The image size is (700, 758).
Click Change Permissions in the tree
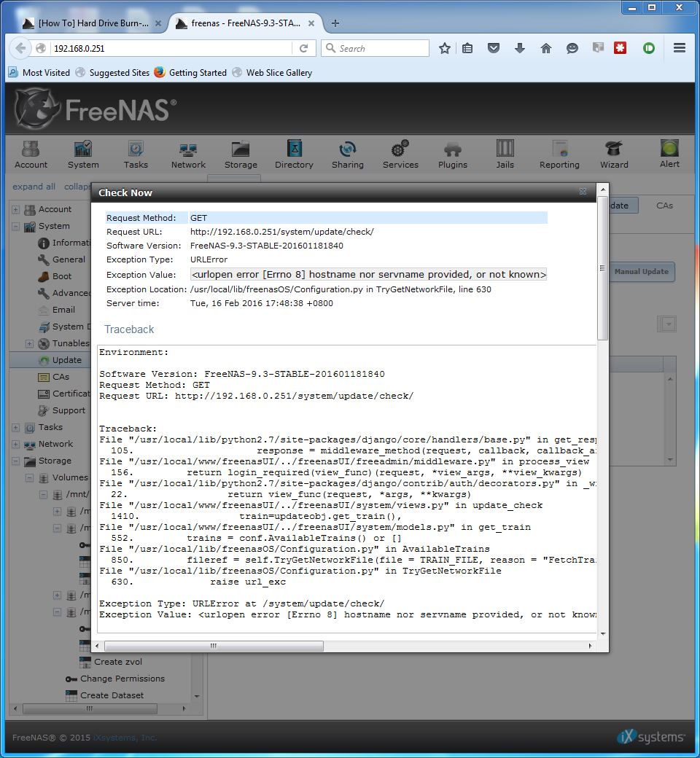point(122,679)
